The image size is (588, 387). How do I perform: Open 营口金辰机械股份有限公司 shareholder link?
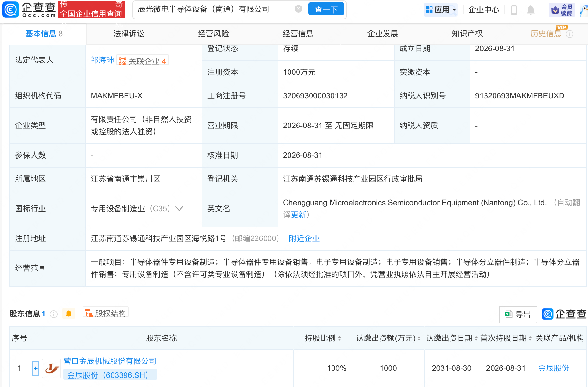point(110,361)
